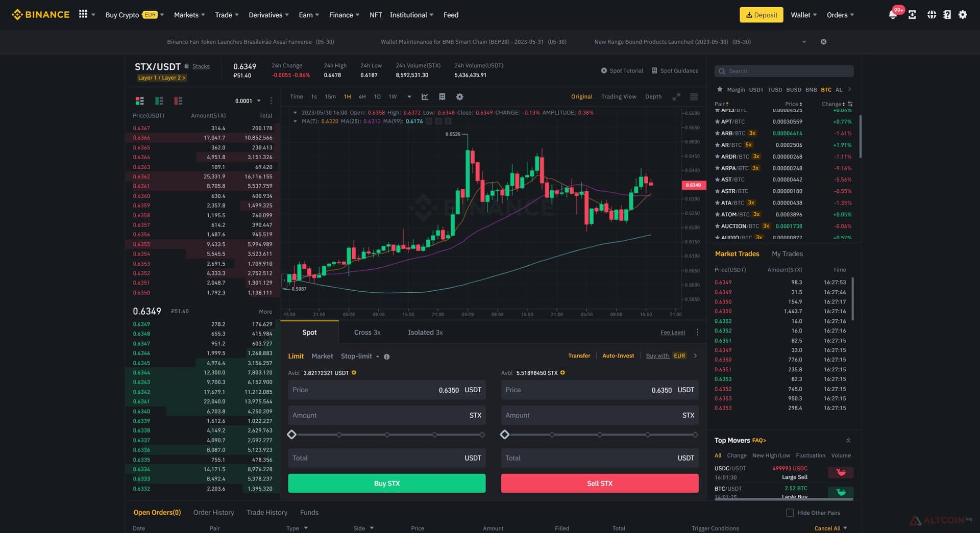The width and height of the screenshot is (980, 533).
Task: Collapse the MA indicator legend arrow
Action: click(x=295, y=121)
